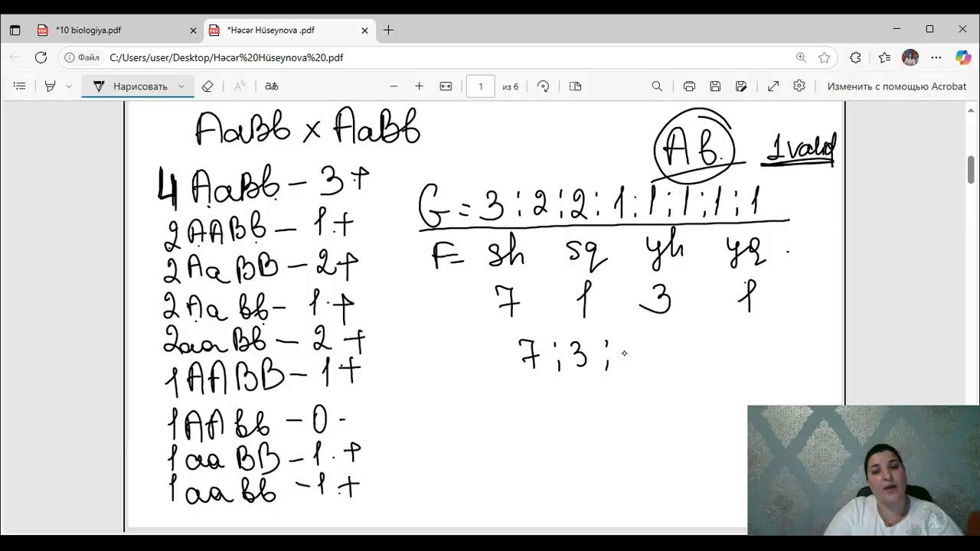Viewport: 980px width, 551px height.
Task: Print the PDF document
Action: (689, 86)
